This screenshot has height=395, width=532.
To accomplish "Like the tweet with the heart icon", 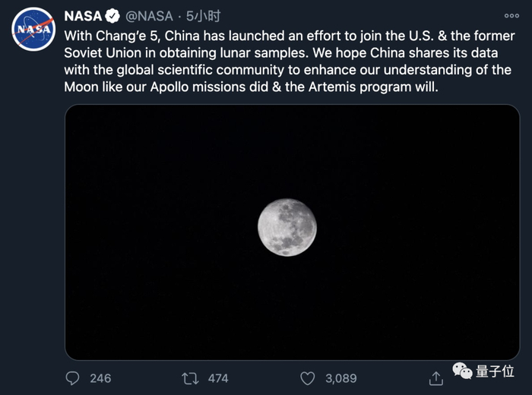I will 307,378.
